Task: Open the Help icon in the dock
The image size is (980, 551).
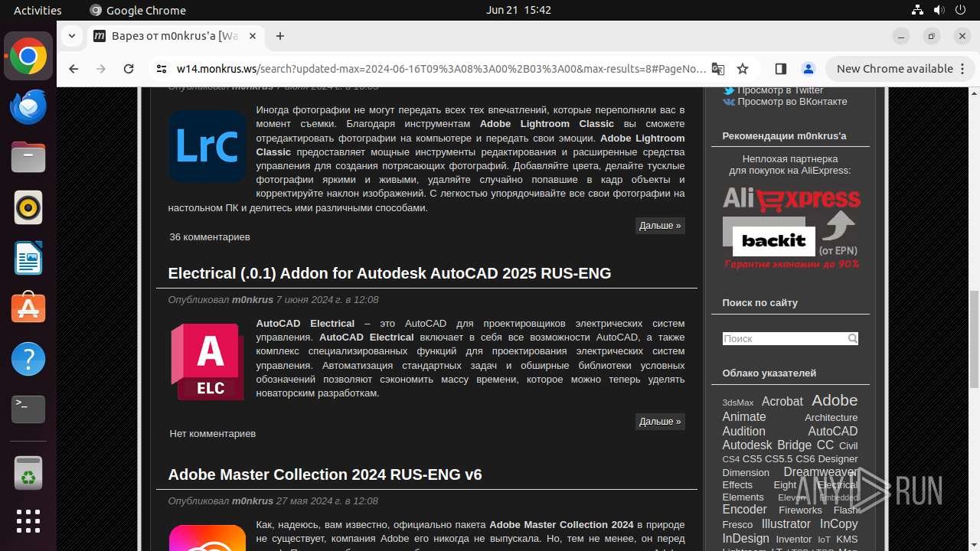Action: [28, 359]
